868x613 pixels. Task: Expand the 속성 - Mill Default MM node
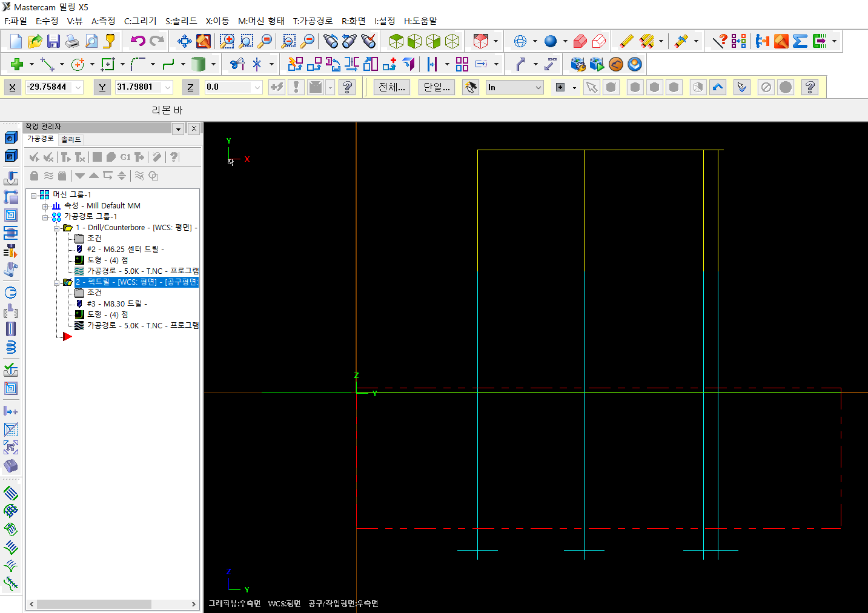click(x=45, y=206)
